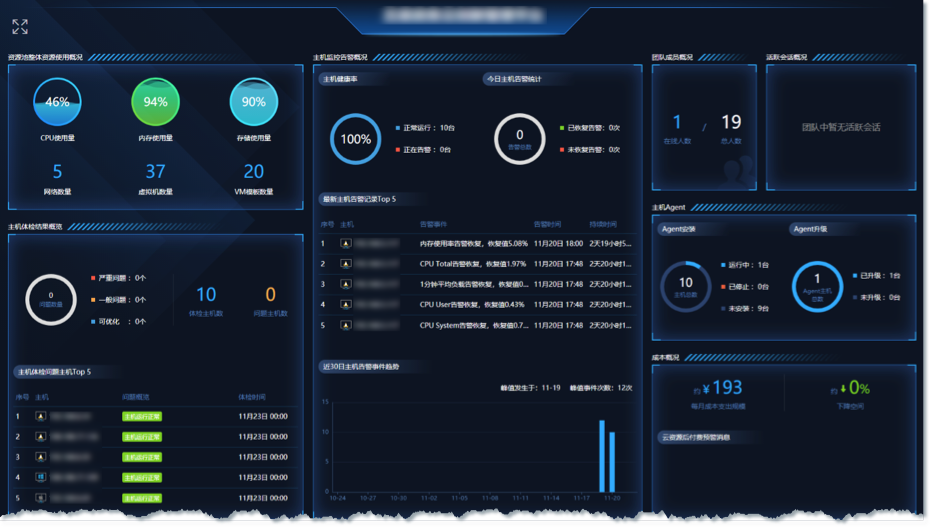Image resolution: width=930 pixels, height=527 pixels.
Task: Click the VM template count 20
Action: [253, 172]
